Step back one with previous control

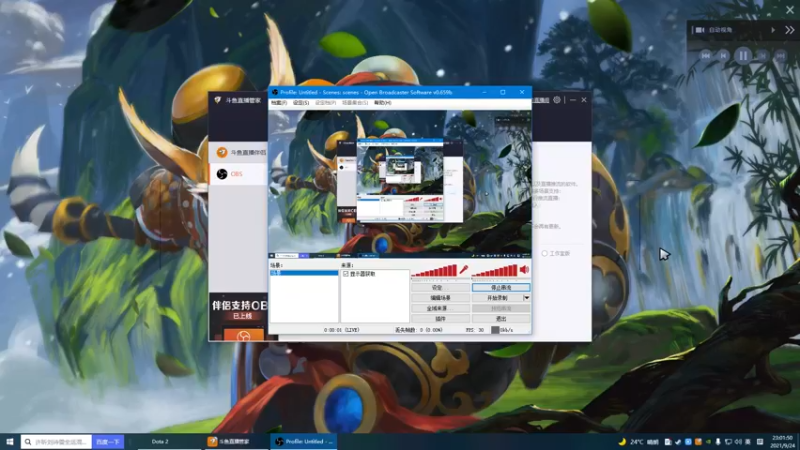[x=723, y=56]
